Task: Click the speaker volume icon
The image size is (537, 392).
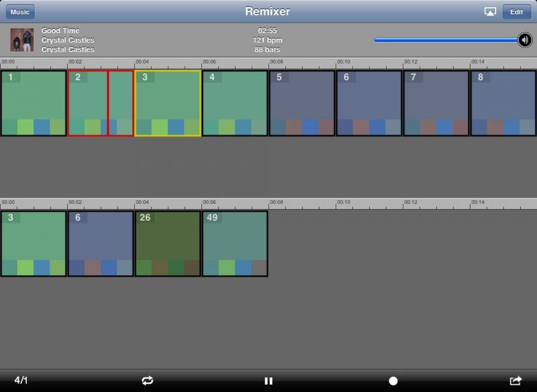Action: click(x=525, y=40)
